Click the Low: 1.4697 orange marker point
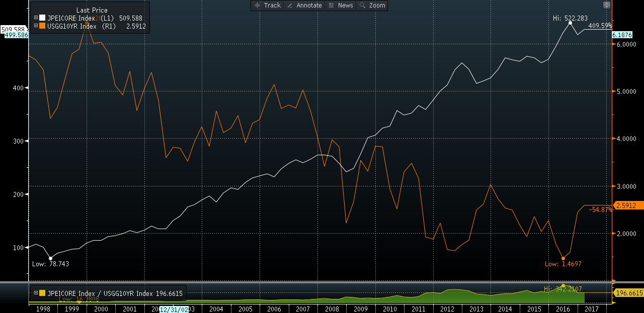Viewport: 644px width, 313px height. coord(563,258)
